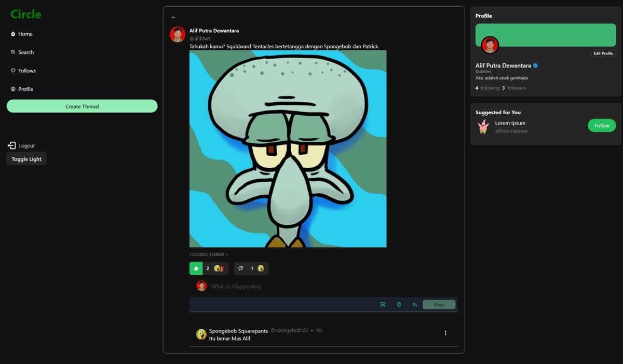The image size is (623, 364).
Task: Open the 3 followers list
Action: tap(514, 88)
